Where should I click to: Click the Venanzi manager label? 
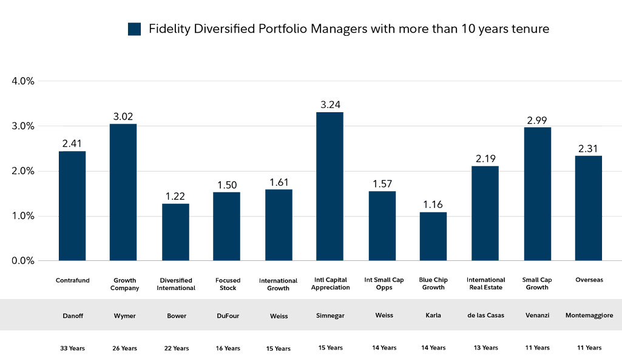coord(537,315)
